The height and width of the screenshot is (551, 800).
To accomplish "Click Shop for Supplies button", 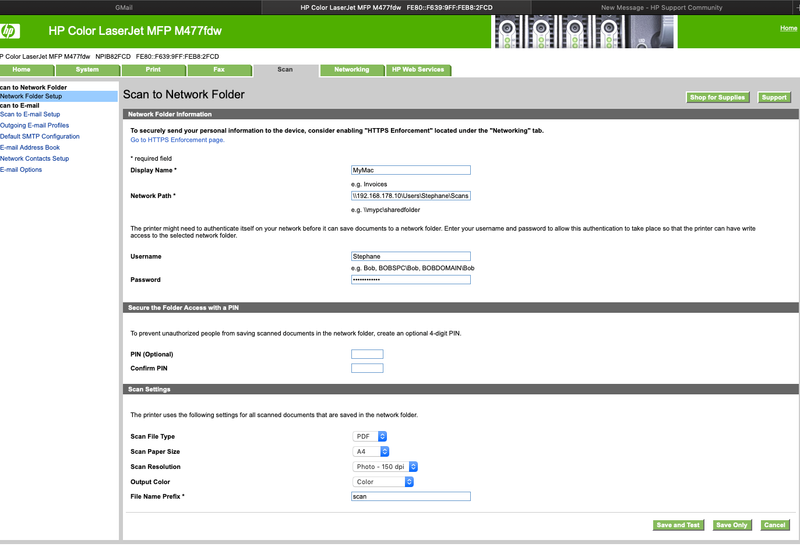I will (x=717, y=97).
